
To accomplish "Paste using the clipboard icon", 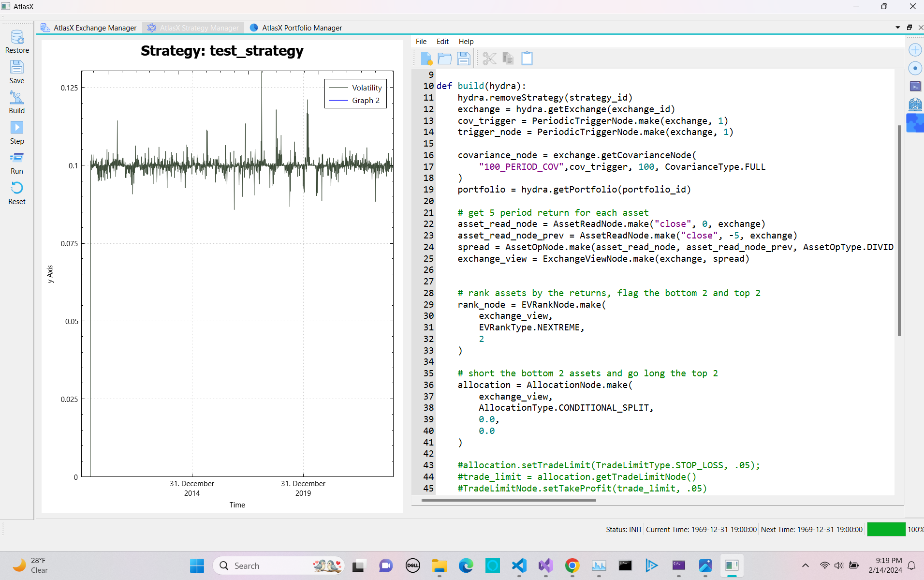I will click(x=527, y=59).
